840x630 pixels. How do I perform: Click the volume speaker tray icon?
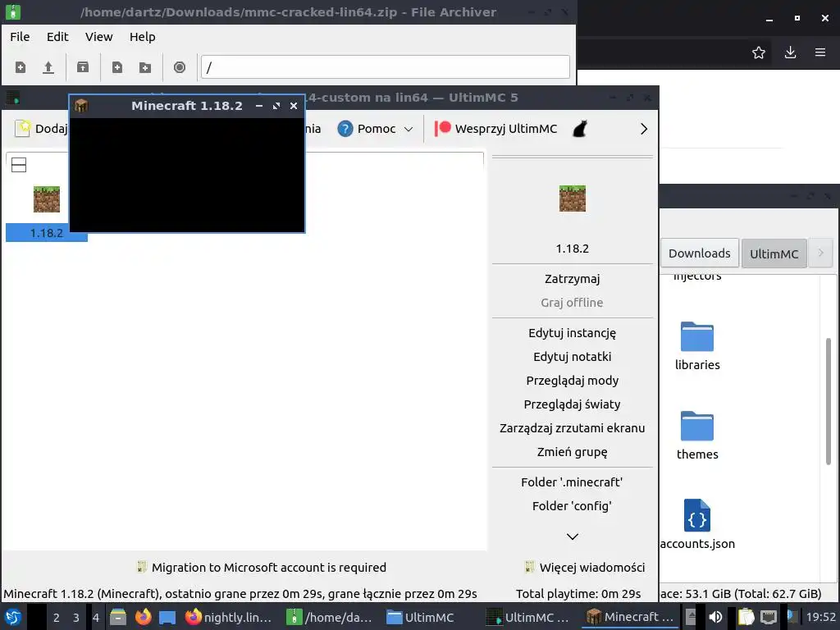[x=715, y=617]
